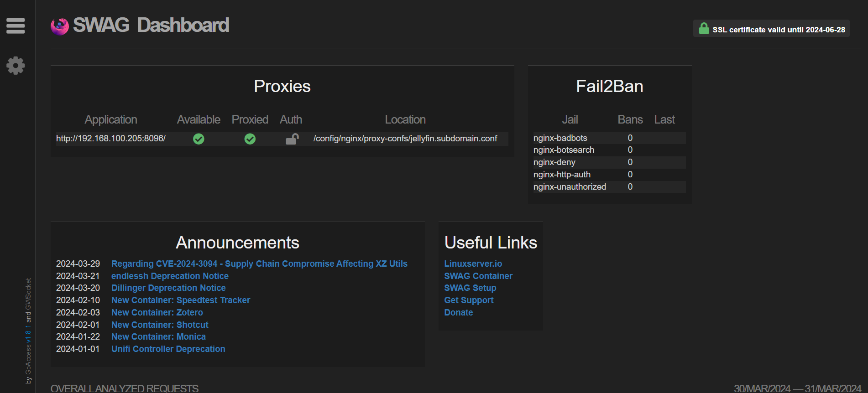Viewport: 868px width, 393px height.
Task: Click SSL certificate valid until 2024-06-28
Action: click(779, 30)
